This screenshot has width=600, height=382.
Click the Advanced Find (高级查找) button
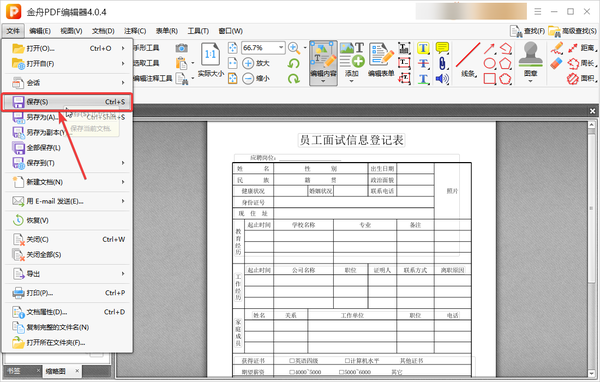pos(572,31)
